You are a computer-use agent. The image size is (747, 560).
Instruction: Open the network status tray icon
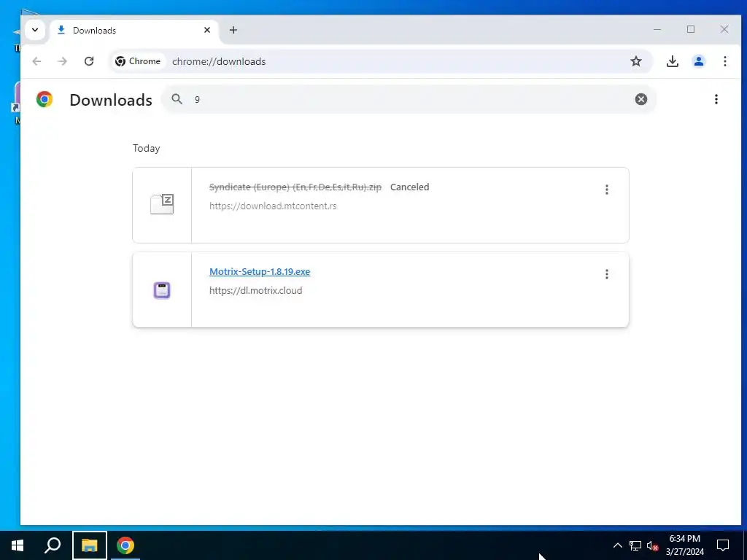[x=635, y=545]
